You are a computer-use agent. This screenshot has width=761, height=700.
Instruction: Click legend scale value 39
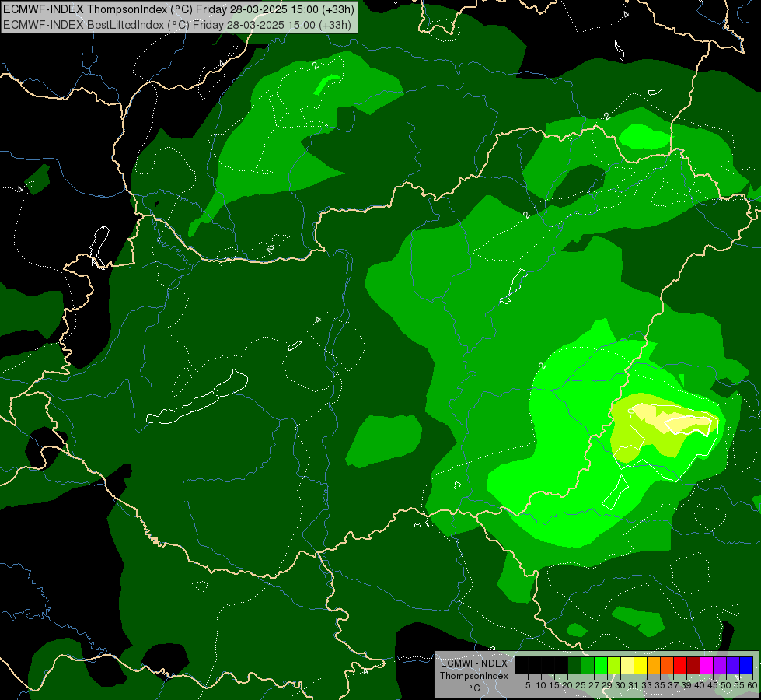tap(686, 685)
